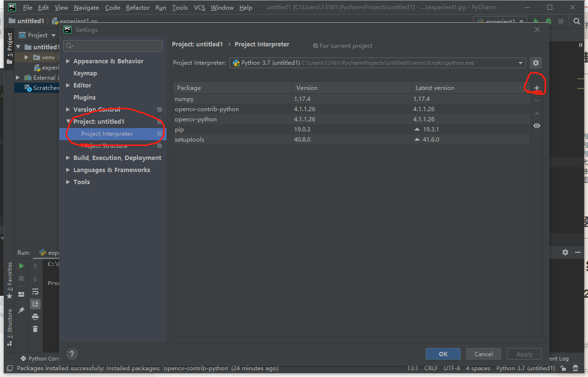
Task: Open the Tools menu
Action: 180,7
